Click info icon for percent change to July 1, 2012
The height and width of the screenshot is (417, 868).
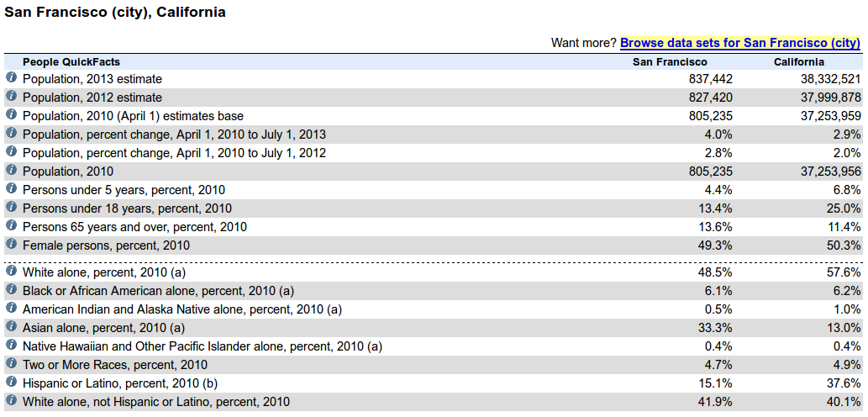click(x=12, y=151)
